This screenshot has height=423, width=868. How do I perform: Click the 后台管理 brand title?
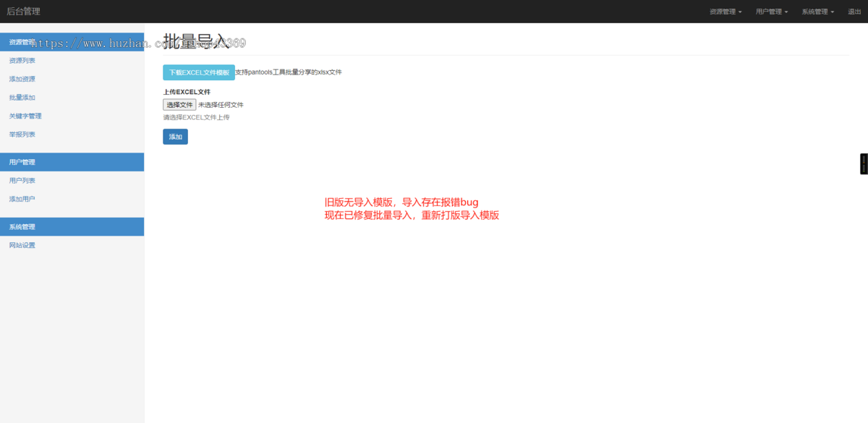[x=23, y=12]
